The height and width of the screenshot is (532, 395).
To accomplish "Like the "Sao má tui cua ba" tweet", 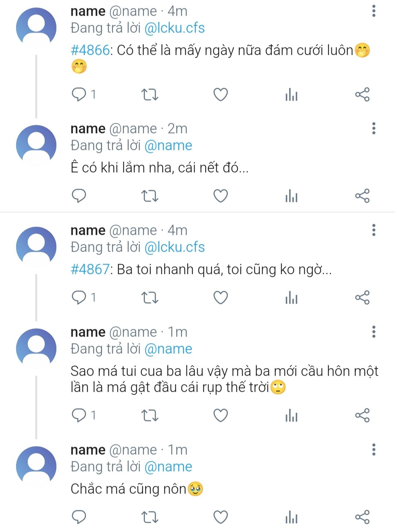I will [221, 416].
